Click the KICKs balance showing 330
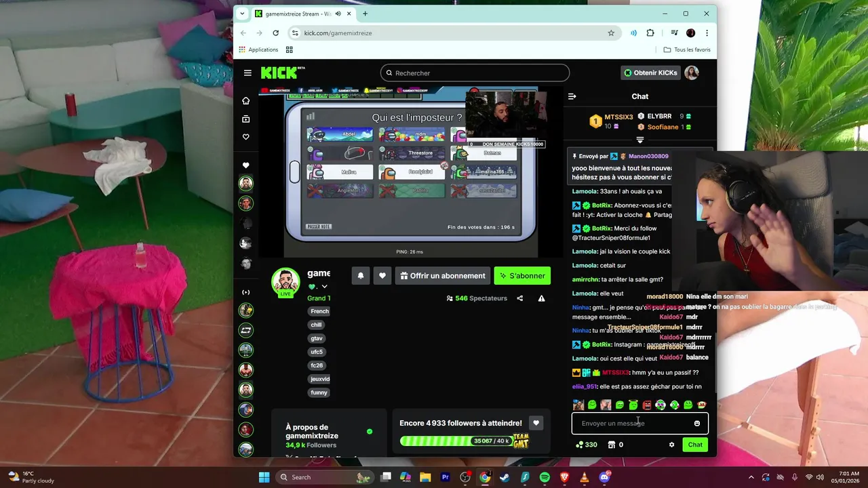The image size is (868, 488). (586, 445)
